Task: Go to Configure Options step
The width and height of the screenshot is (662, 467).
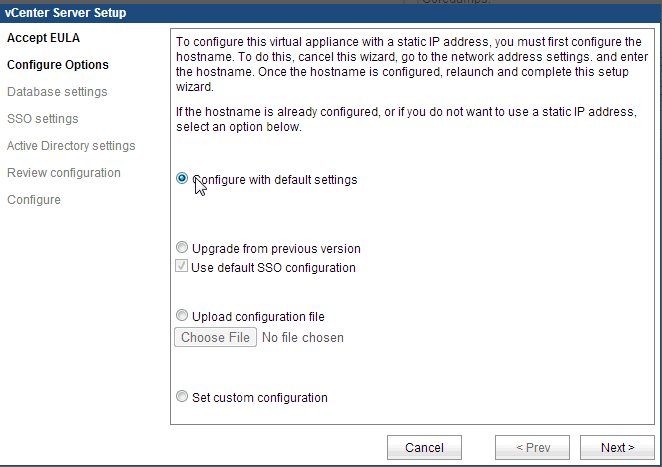Action: [58, 65]
